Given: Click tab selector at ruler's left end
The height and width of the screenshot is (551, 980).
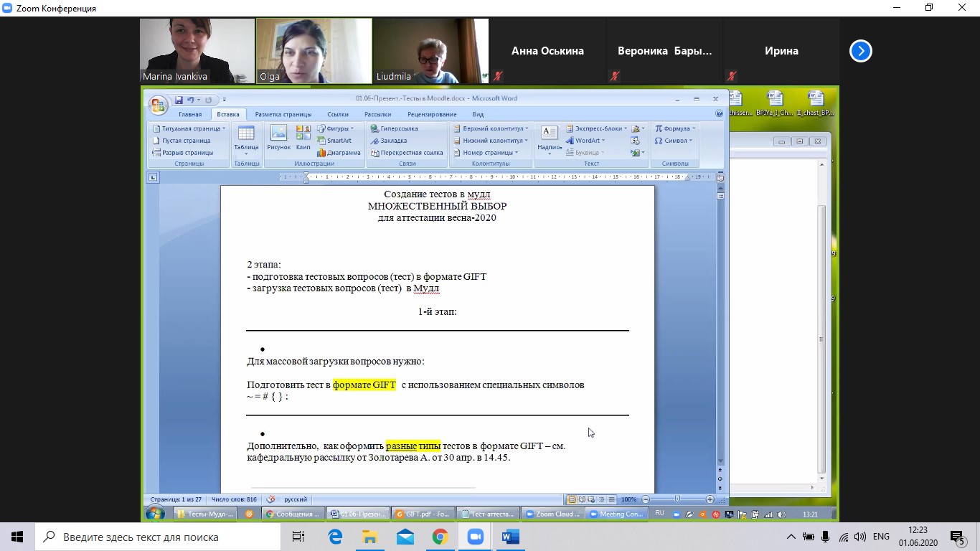Looking at the screenshot, I should click(153, 177).
